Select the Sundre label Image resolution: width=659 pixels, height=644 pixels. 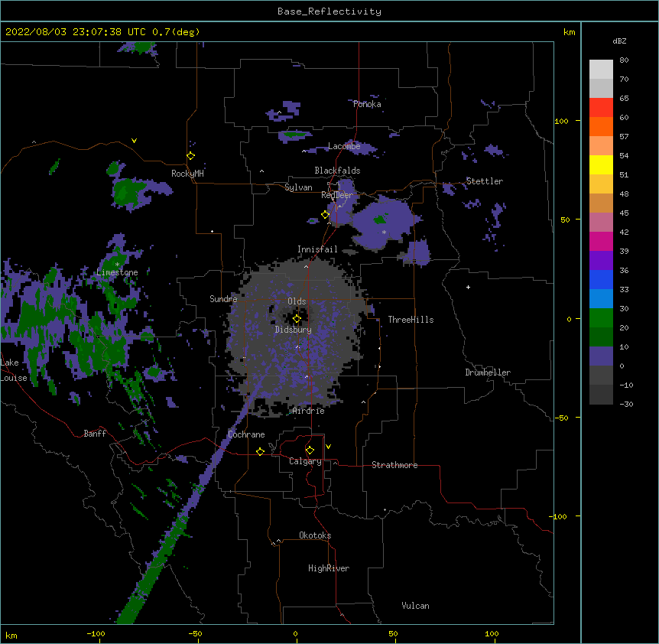click(x=223, y=299)
